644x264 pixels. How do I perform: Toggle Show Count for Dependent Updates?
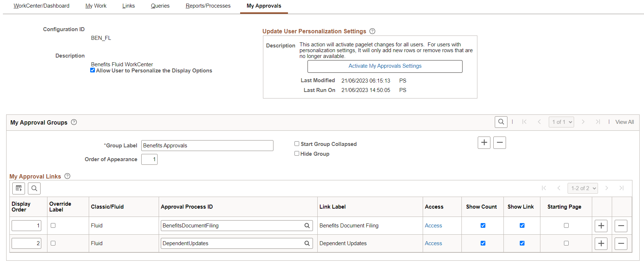(x=483, y=243)
